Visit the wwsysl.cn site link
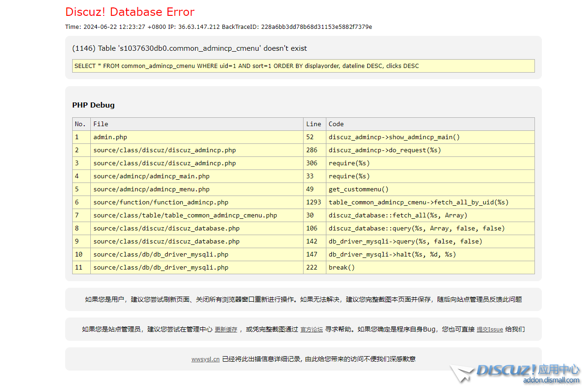Image resolution: width=588 pixels, height=392 pixels. click(205, 359)
